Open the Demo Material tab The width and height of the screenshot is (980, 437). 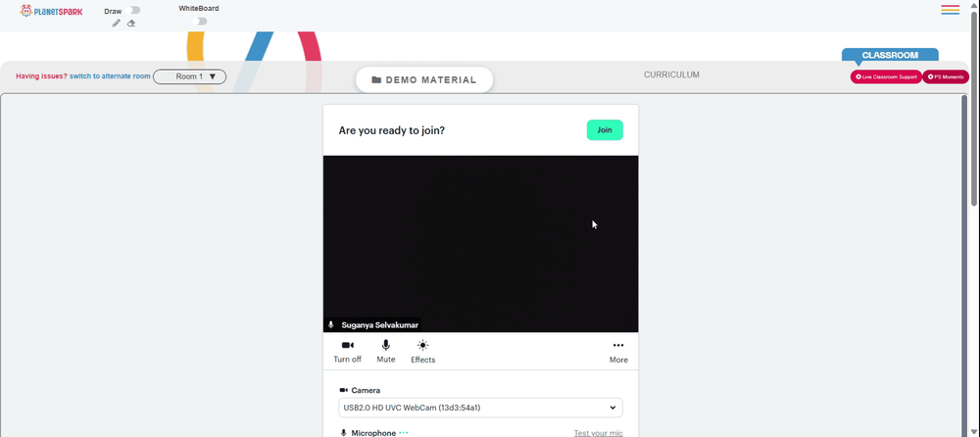(x=424, y=80)
